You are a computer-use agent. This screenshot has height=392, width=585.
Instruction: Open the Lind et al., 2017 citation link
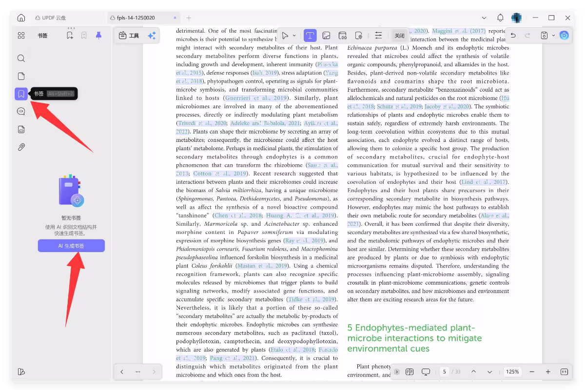(x=484, y=182)
